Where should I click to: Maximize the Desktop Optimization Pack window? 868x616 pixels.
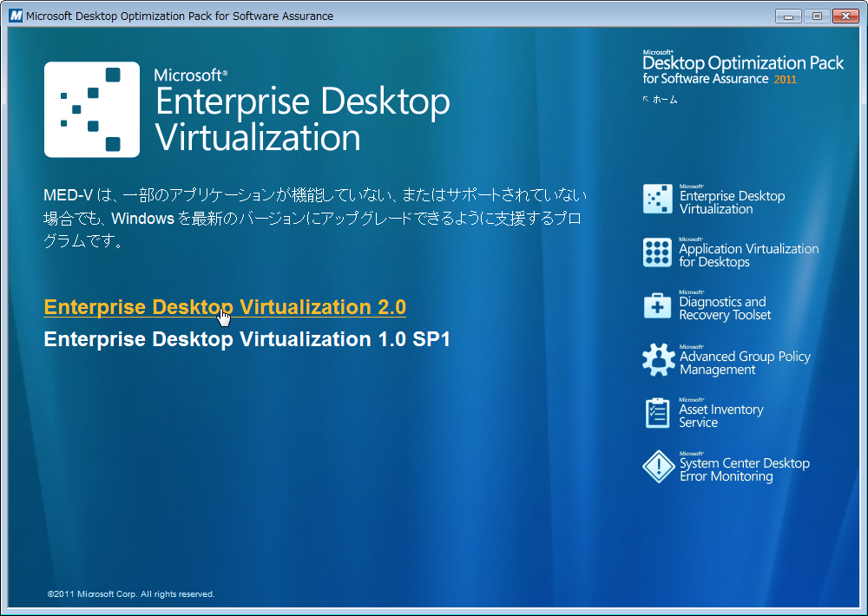point(816,16)
